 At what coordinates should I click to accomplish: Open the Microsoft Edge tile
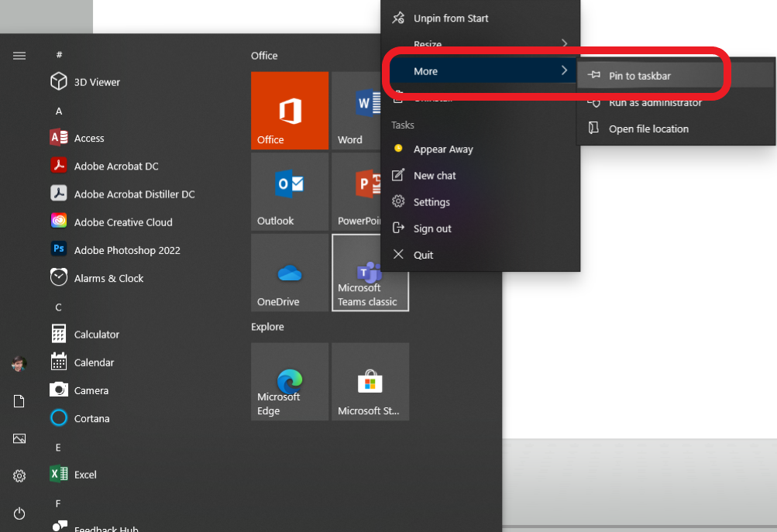coord(289,381)
